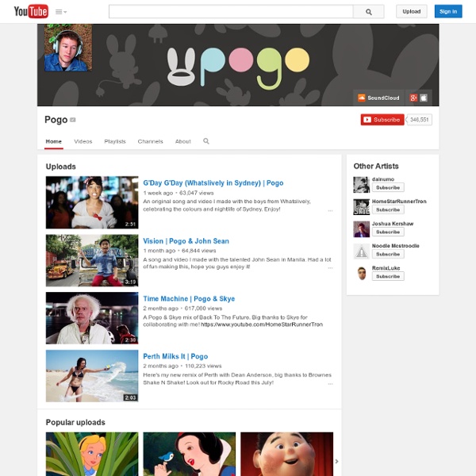476x476 pixels.
Task: Open the Up boy popular upload thumbnail
Action: 286,454
